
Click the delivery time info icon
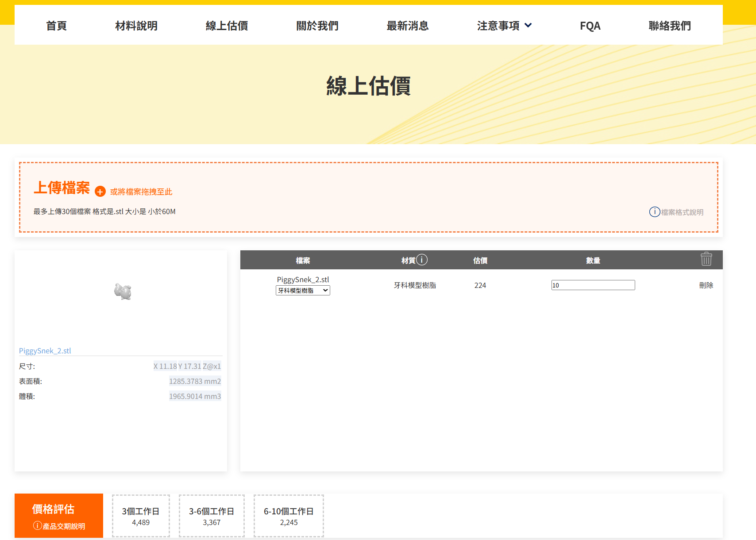(x=38, y=525)
